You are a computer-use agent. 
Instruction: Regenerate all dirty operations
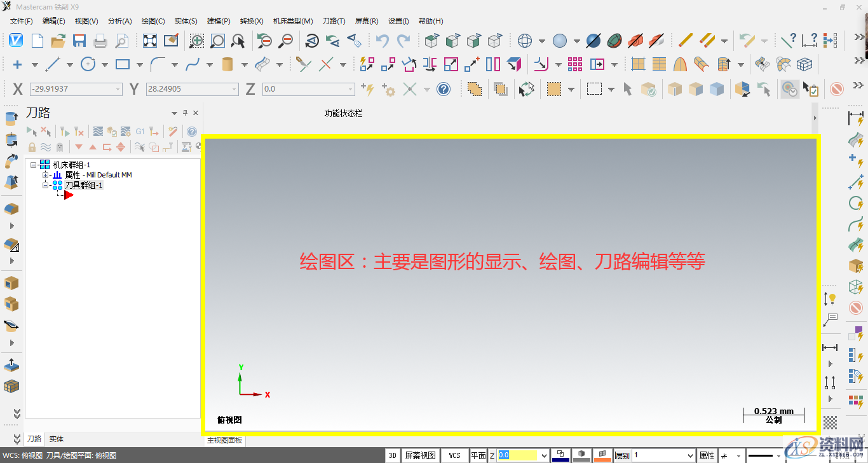pyautogui.click(x=79, y=132)
